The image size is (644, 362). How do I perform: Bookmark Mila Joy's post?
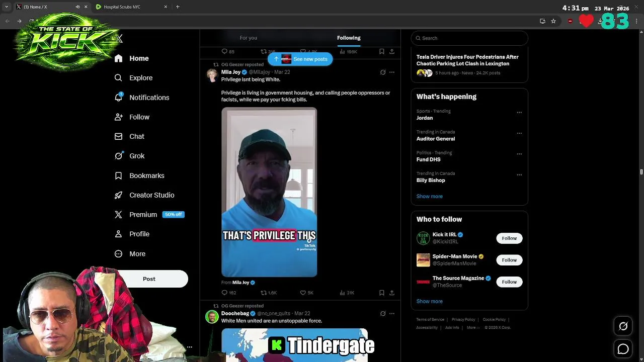tap(382, 293)
